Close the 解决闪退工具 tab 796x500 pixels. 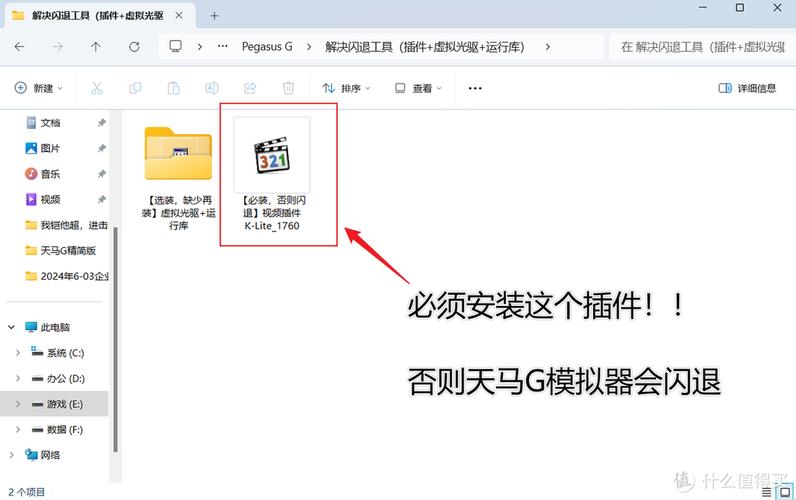coord(179,16)
